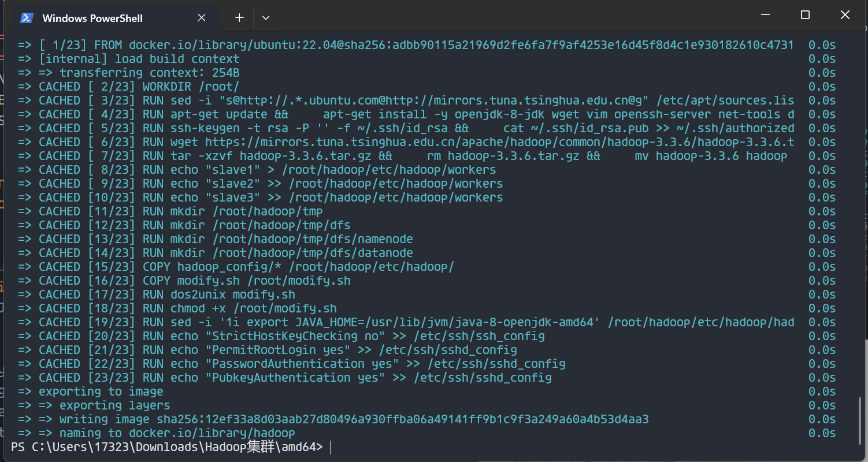This screenshot has height=462, width=868.
Task: Close the terminal window
Action: click(845, 16)
